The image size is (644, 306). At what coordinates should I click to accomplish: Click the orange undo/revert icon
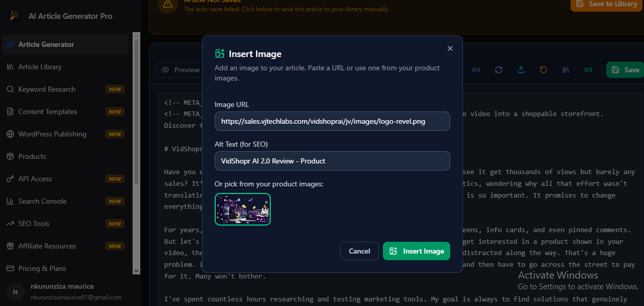[x=544, y=70]
